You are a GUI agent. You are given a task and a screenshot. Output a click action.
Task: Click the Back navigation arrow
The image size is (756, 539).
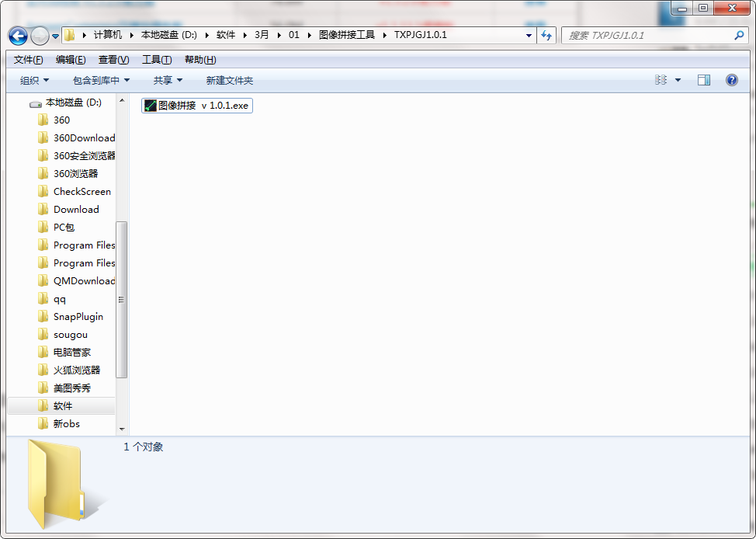[x=18, y=36]
